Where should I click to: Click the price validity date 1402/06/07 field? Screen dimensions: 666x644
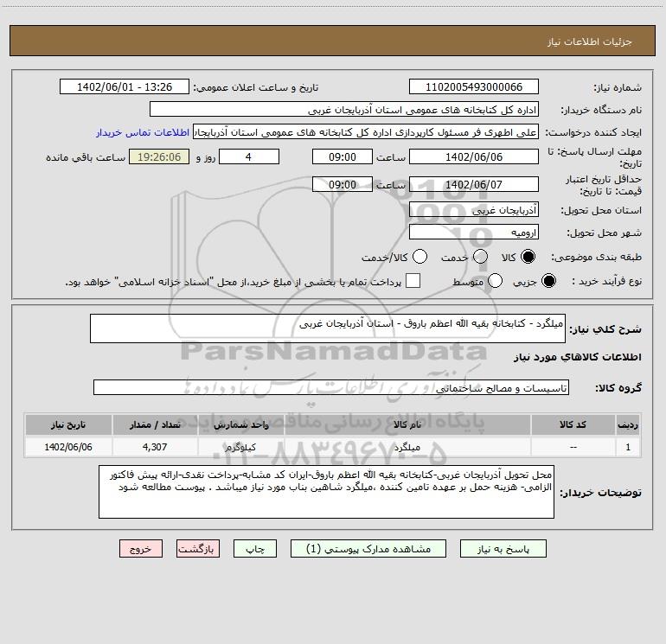click(x=474, y=184)
